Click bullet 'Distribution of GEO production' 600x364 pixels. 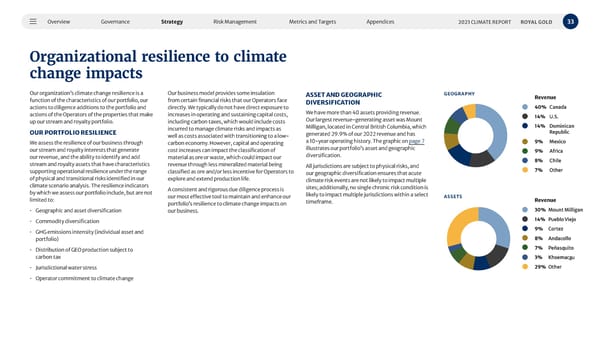(84, 253)
